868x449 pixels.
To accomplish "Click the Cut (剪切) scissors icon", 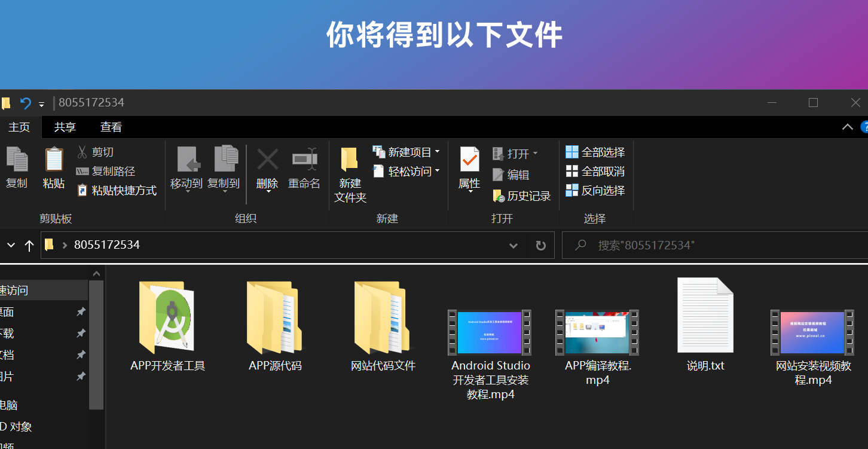I will click(x=82, y=152).
